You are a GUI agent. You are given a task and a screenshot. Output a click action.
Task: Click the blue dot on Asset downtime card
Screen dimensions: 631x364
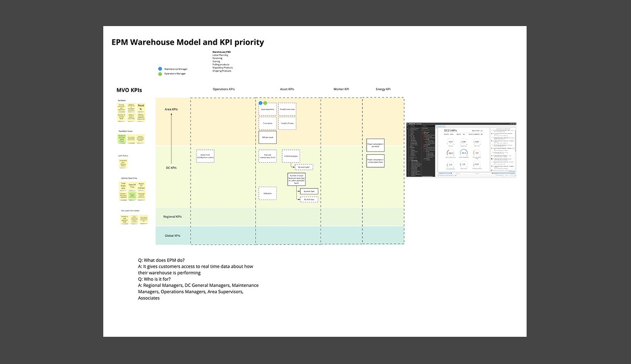(x=260, y=103)
